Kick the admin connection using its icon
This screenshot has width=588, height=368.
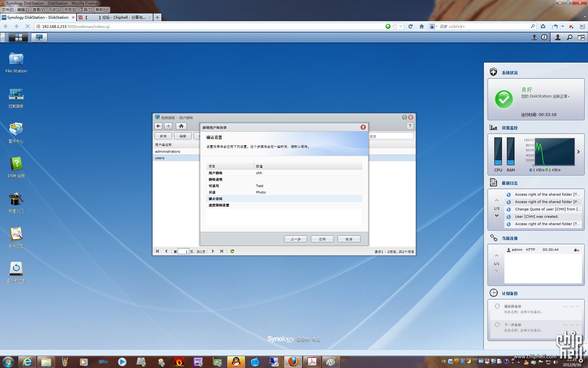pos(576,250)
